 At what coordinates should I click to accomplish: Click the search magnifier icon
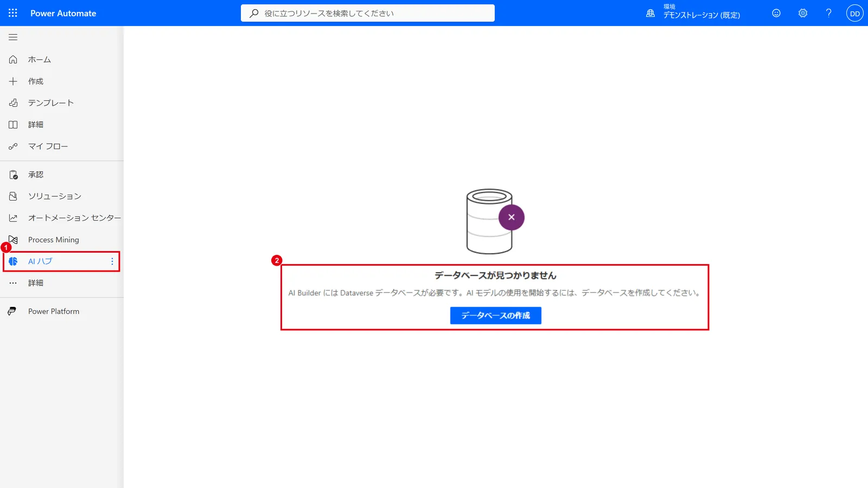click(x=254, y=13)
